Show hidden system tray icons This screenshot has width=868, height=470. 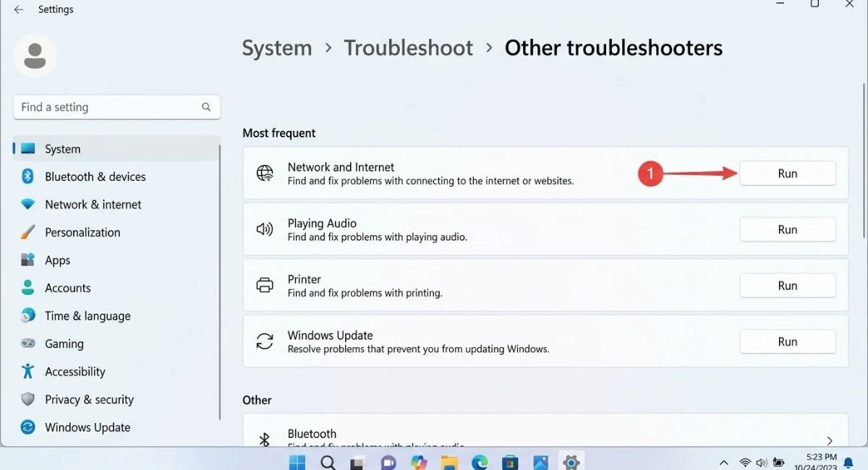pos(724,463)
